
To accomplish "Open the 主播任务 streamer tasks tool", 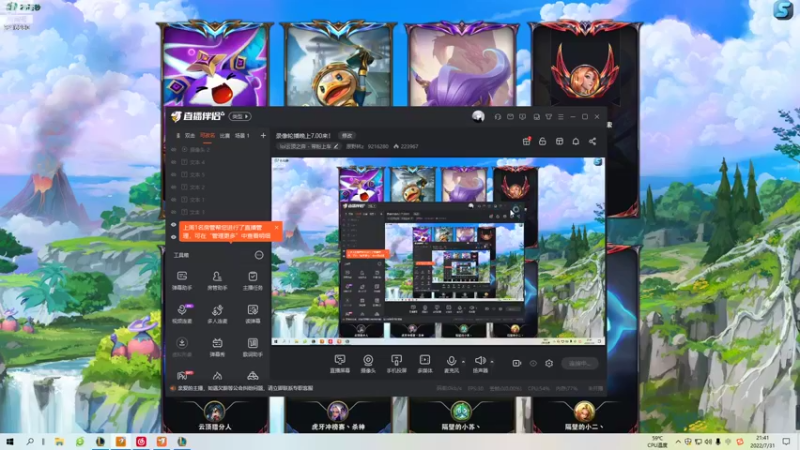I will pos(253,281).
